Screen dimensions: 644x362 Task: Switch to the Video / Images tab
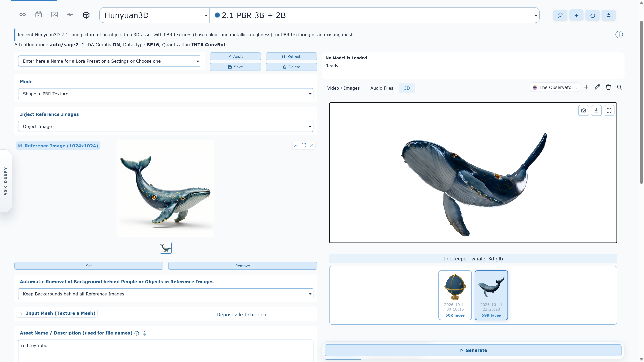click(343, 88)
